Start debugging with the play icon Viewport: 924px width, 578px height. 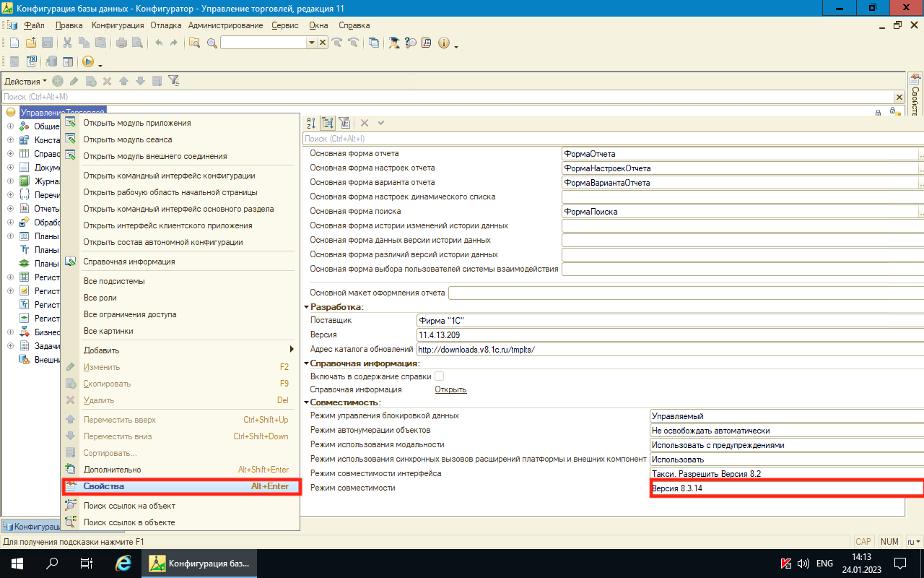87,61
